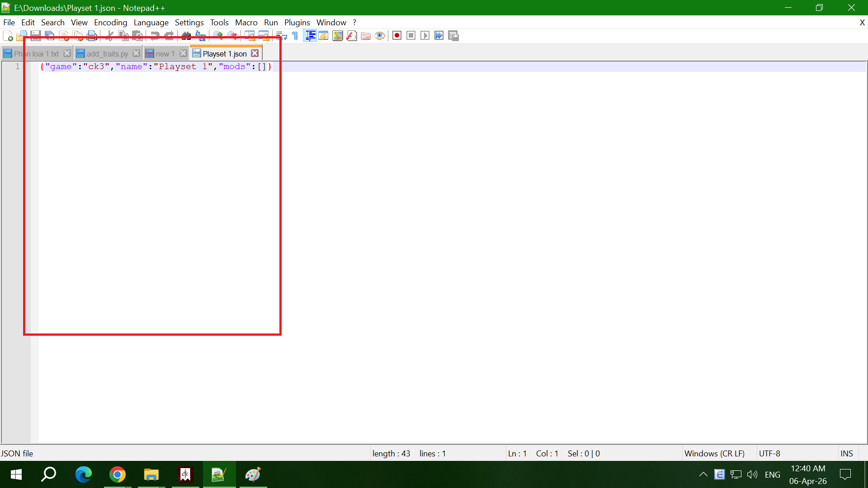Click the Redo toolbar icon

point(169,36)
